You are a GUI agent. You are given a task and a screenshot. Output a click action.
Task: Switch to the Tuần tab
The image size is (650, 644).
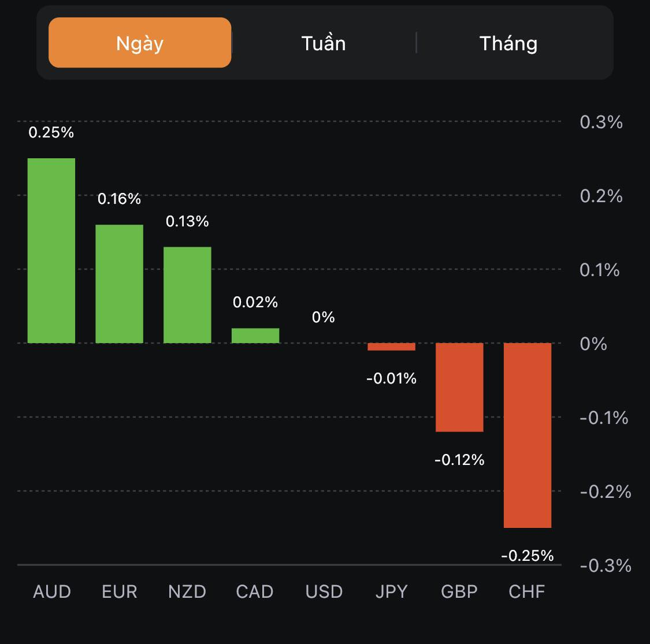tap(324, 43)
